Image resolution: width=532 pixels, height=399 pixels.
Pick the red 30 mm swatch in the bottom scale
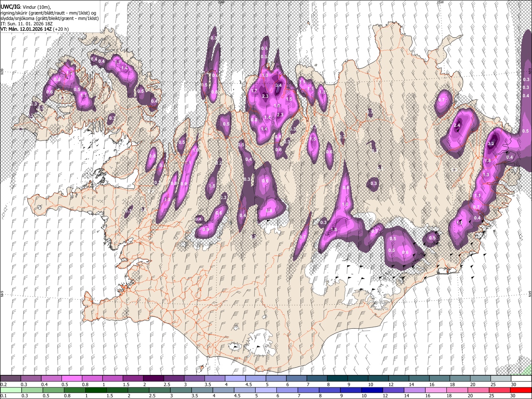click(521, 390)
